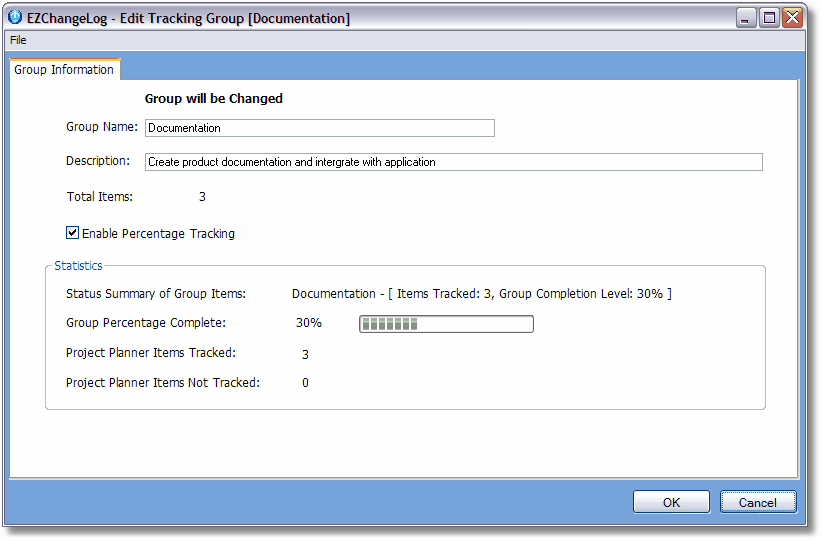Click the Enable Percentage Tracking label text
The height and width of the screenshot is (541, 822).
tap(158, 234)
